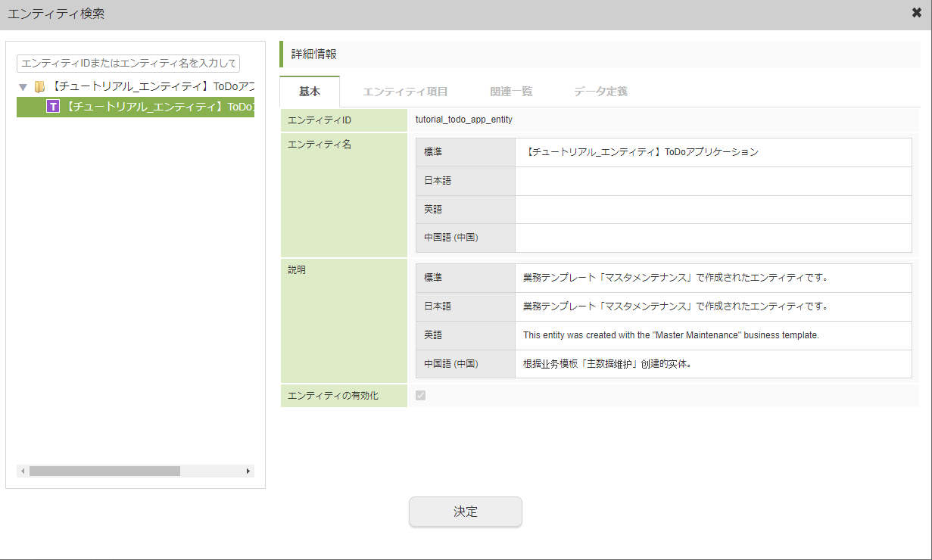
Task: Open the データ定義 tab
Action: pos(600,92)
